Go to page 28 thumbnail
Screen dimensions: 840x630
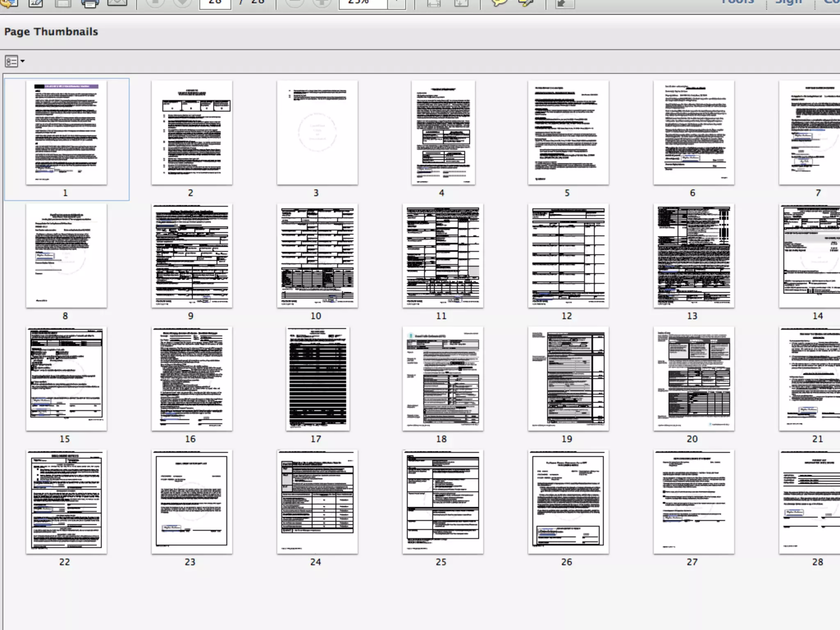tap(810, 502)
